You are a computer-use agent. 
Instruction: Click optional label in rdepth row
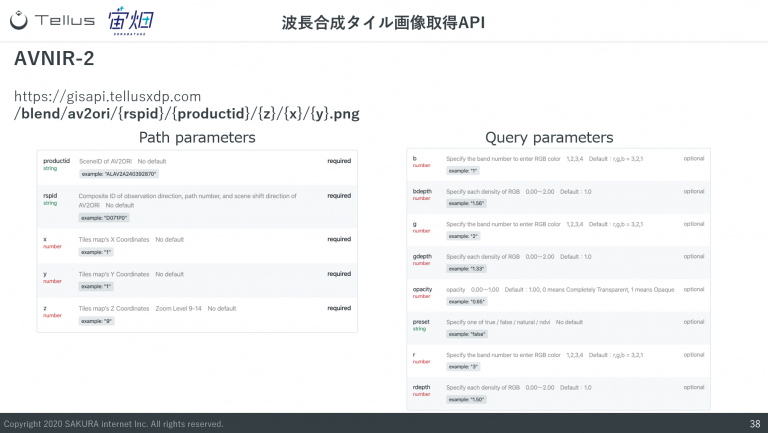pos(694,387)
